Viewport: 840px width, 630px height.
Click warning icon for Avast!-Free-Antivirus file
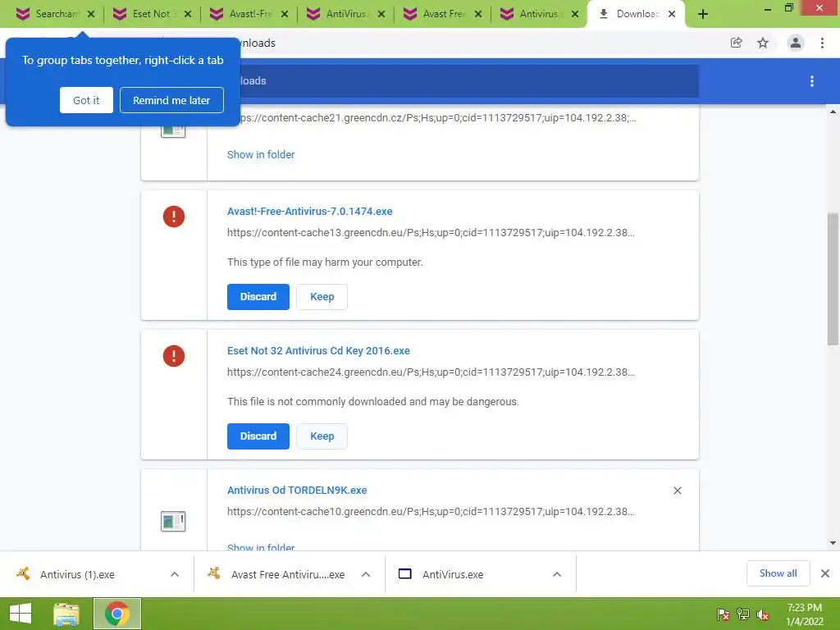(x=174, y=217)
